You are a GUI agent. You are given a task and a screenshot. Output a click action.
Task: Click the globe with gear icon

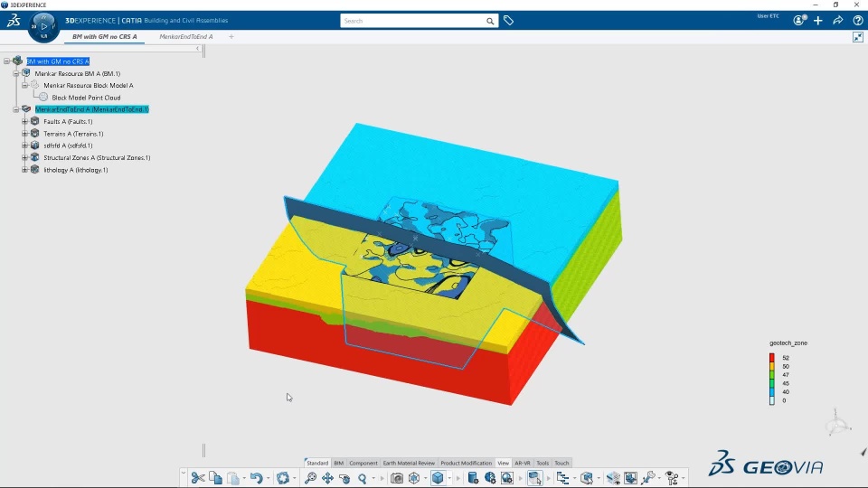click(490, 477)
